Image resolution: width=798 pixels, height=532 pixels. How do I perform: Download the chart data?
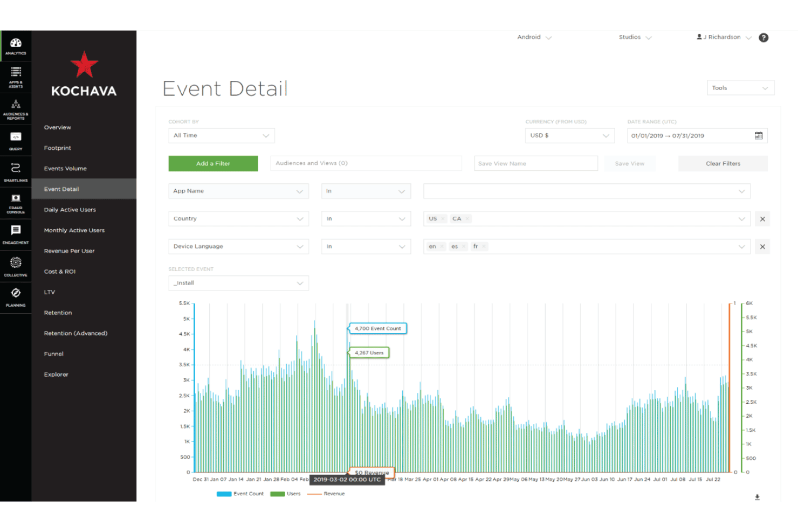click(757, 497)
